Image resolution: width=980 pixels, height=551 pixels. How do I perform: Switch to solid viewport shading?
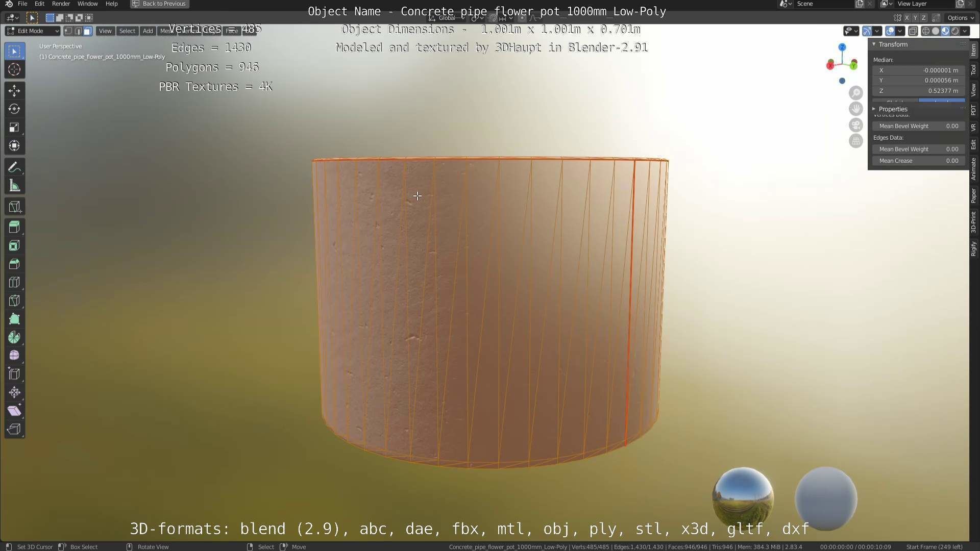pos(935,31)
